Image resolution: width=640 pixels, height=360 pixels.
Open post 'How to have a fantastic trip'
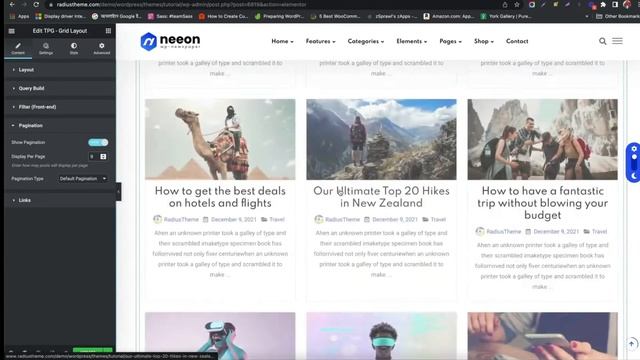click(542, 203)
